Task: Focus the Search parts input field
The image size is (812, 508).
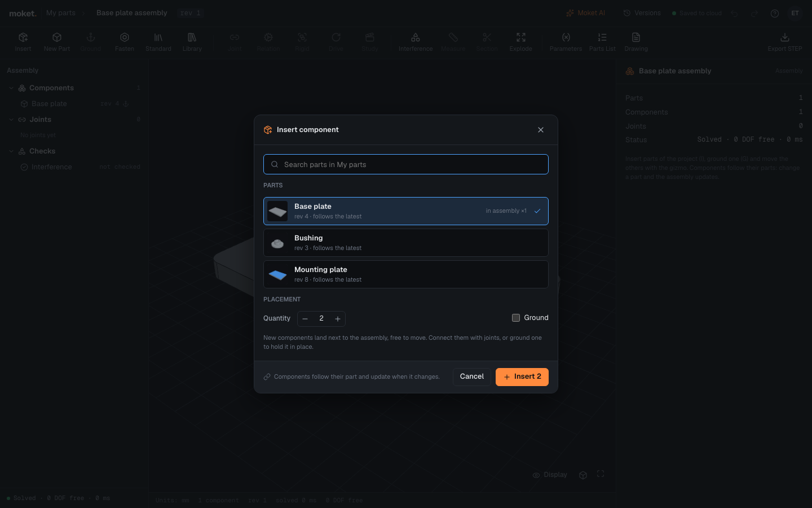Action: click(x=406, y=164)
